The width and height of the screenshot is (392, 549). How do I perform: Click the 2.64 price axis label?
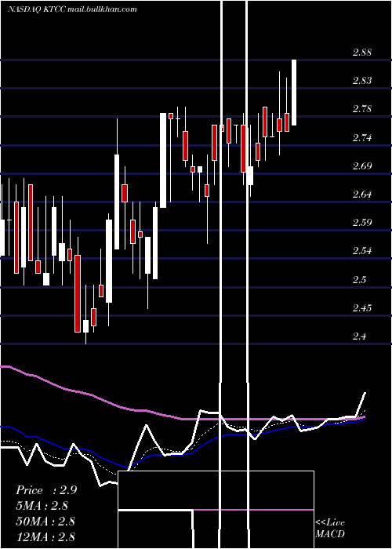click(362, 195)
